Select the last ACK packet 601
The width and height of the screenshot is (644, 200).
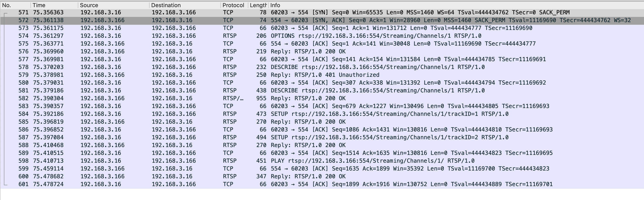[322, 184]
